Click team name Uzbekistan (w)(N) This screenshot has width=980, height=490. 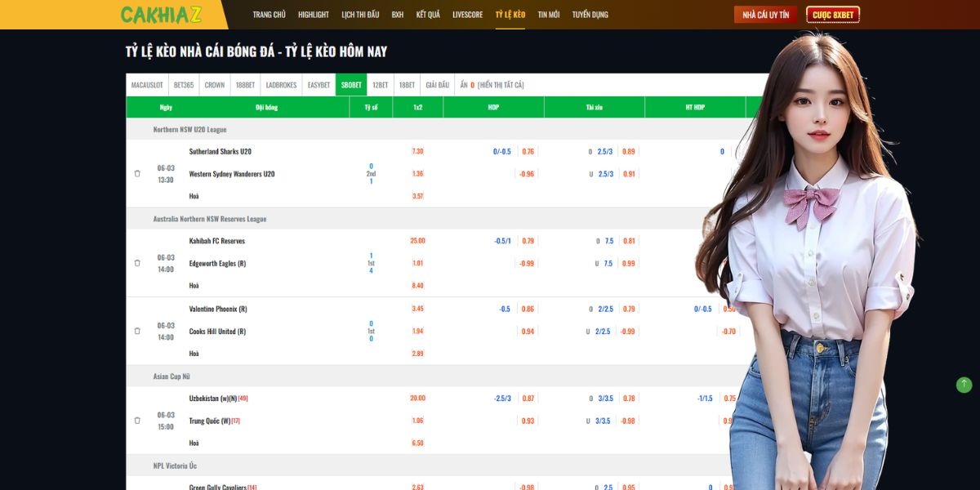point(212,399)
